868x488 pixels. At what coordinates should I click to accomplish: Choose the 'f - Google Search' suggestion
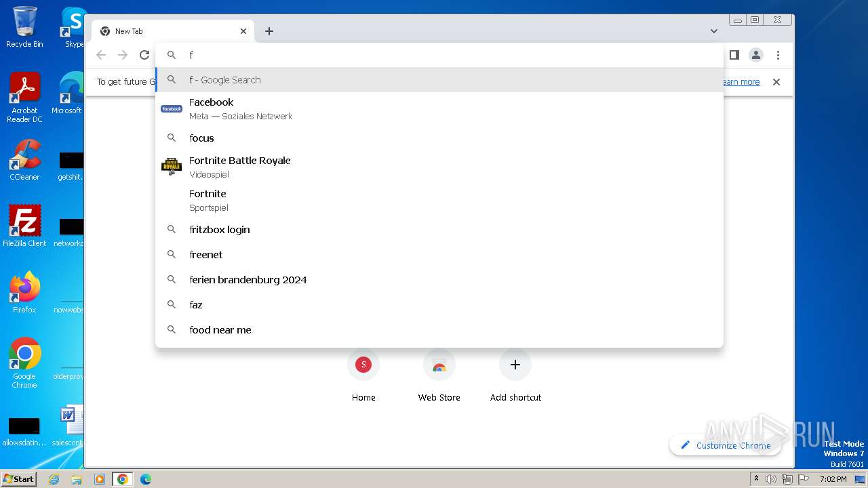(439, 80)
